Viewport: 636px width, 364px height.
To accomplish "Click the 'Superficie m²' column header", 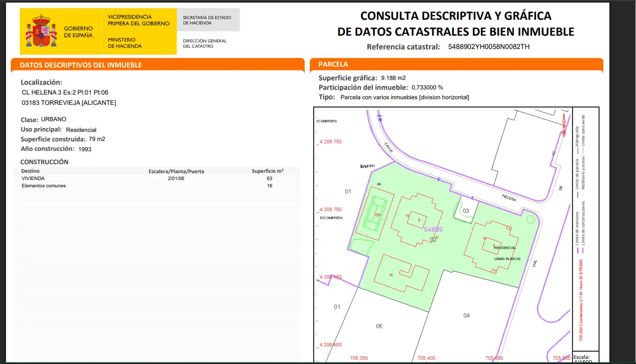I will [x=267, y=171].
